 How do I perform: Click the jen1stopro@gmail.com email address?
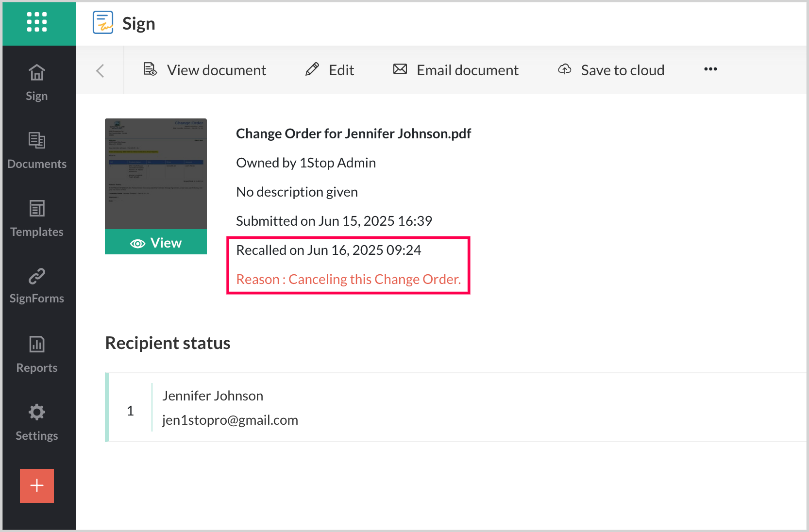tap(230, 420)
